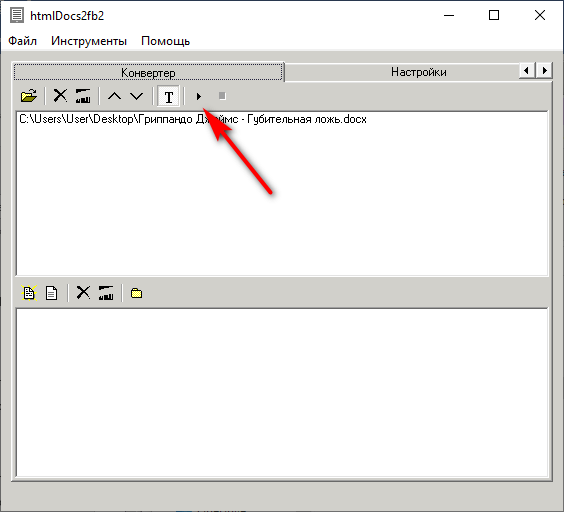Remove selected file with upper X icon

click(x=60, y=96)
